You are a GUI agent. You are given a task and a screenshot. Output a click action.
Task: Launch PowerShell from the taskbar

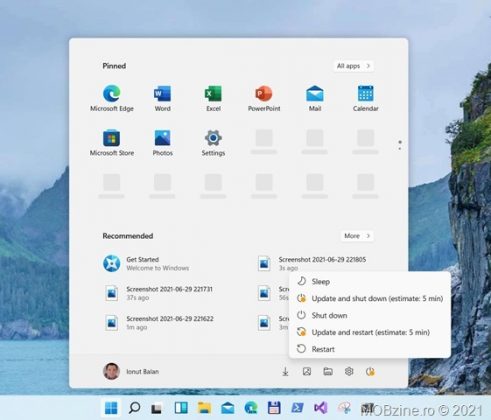pyautogui.click(x=297, y=407)
